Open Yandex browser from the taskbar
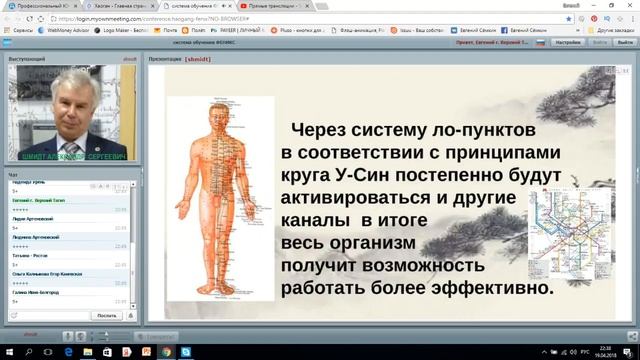Image resolution: width=640 pixels, height=360 pixels. (x=127, y=352)
